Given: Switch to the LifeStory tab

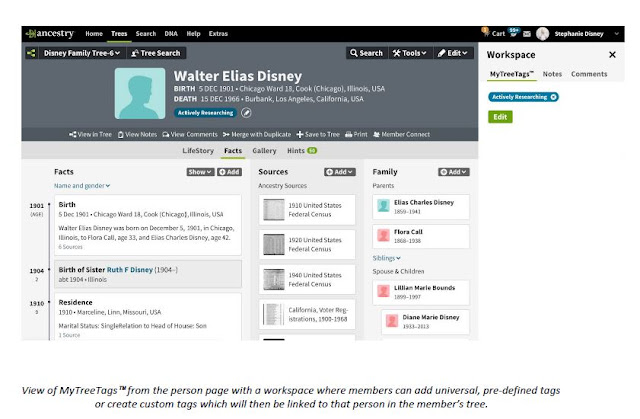Looking at the screenshot, I should tap(198, 151).
